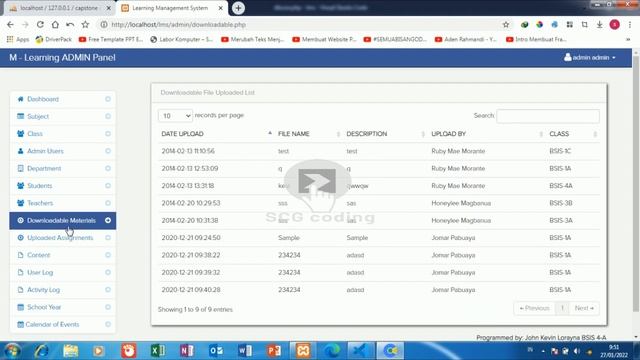Switch to the localhost capstone tab
640x360 pixels.
(59, 8)
